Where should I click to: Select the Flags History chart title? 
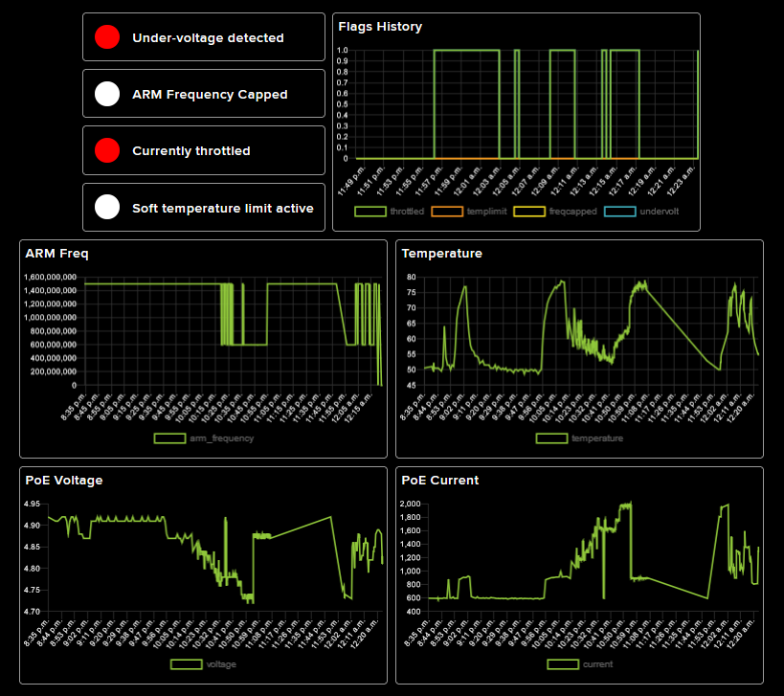point(380,27)
